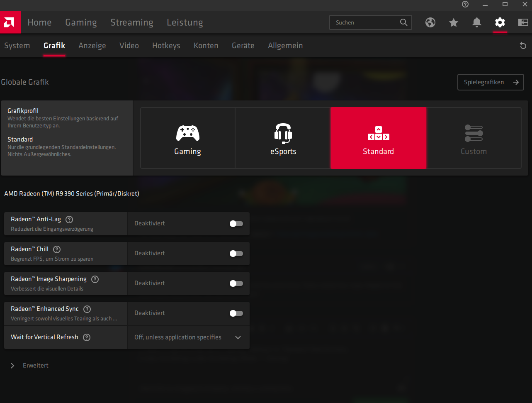Select the Custom graphics profile

474,138
